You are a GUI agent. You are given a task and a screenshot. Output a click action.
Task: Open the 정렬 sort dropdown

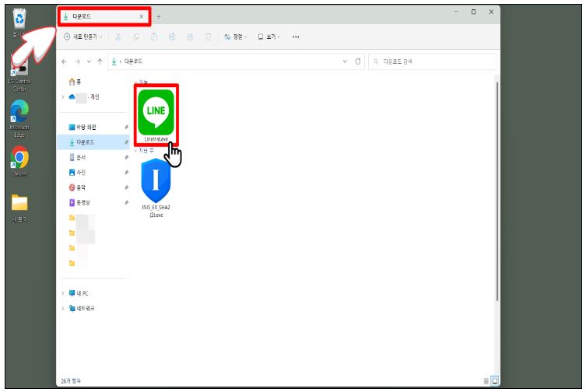coord(236,37)
